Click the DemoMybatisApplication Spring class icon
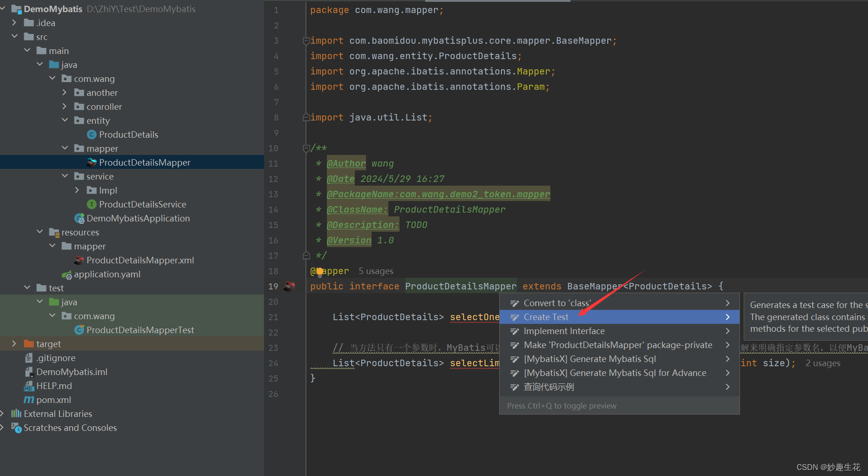 point(80,218)
